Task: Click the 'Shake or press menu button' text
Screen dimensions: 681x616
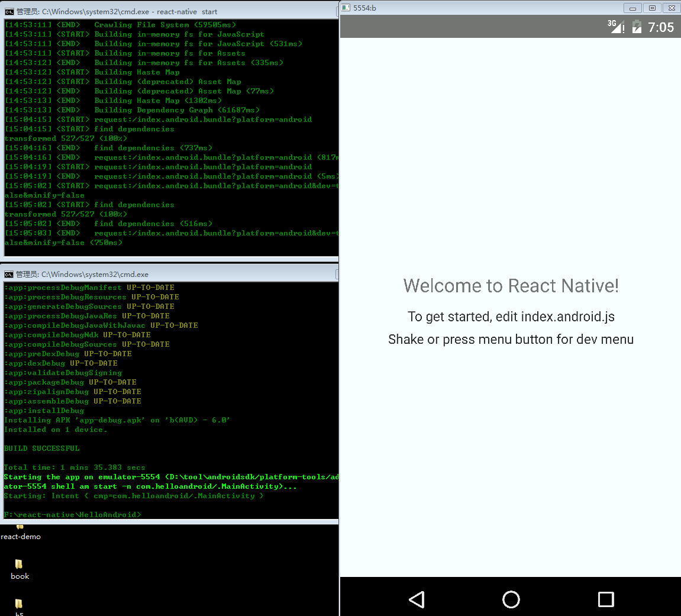Action: pyautogui.click(x=511, y=339)
